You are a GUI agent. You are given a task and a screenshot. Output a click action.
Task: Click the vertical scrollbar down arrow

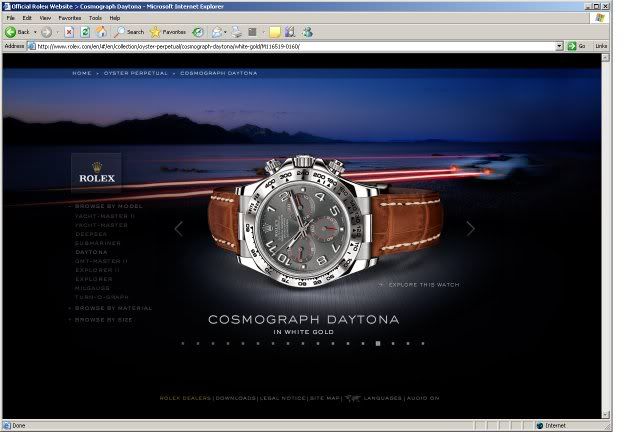pos(605,415)
